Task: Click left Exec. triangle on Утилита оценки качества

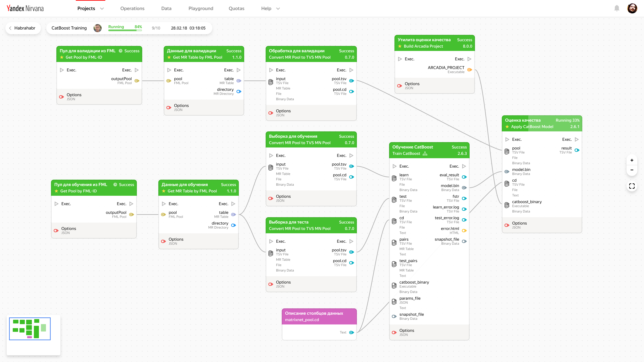Action: 400,59
